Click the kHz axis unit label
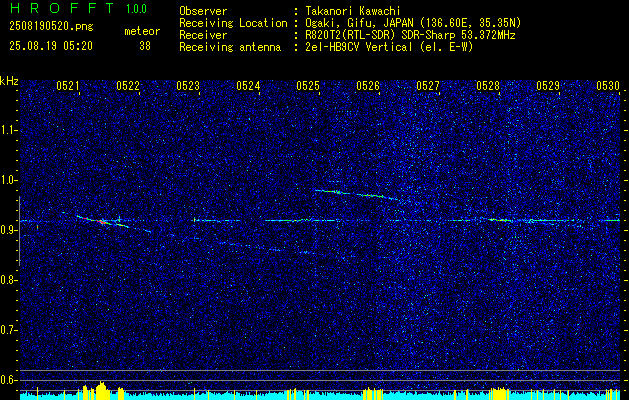Screen dimensions: 629x400 pos(9,81)
